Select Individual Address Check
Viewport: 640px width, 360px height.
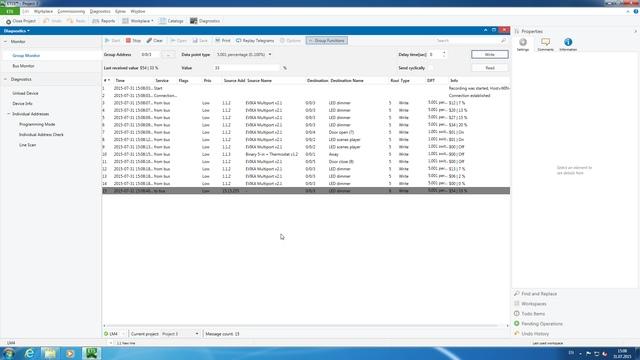click(x=41, y=134)
